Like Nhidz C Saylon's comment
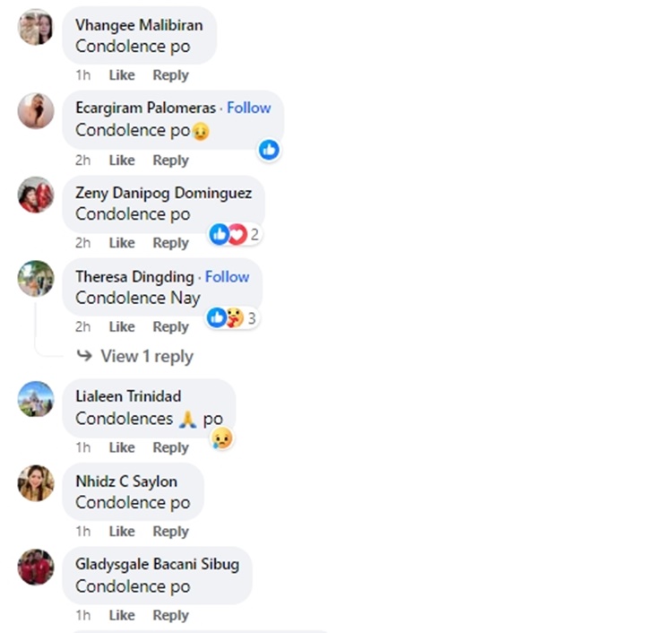 [x=122, y=532]
